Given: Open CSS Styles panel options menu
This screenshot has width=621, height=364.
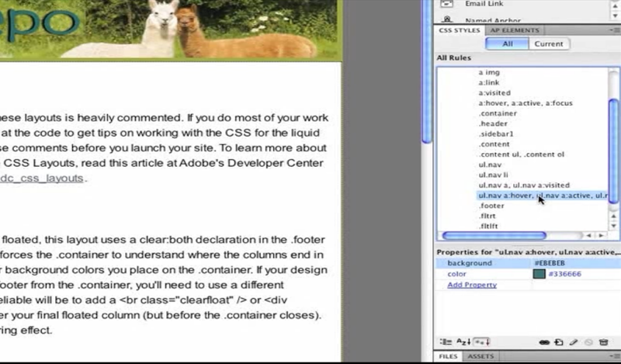Looking at the screenshot, I should tap(613, 30).
